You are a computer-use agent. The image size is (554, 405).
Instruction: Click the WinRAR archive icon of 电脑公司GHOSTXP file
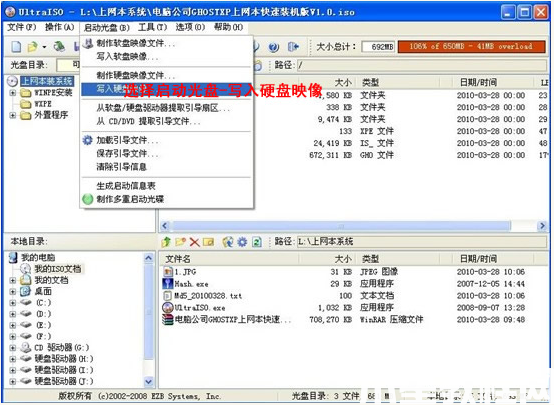167,319
